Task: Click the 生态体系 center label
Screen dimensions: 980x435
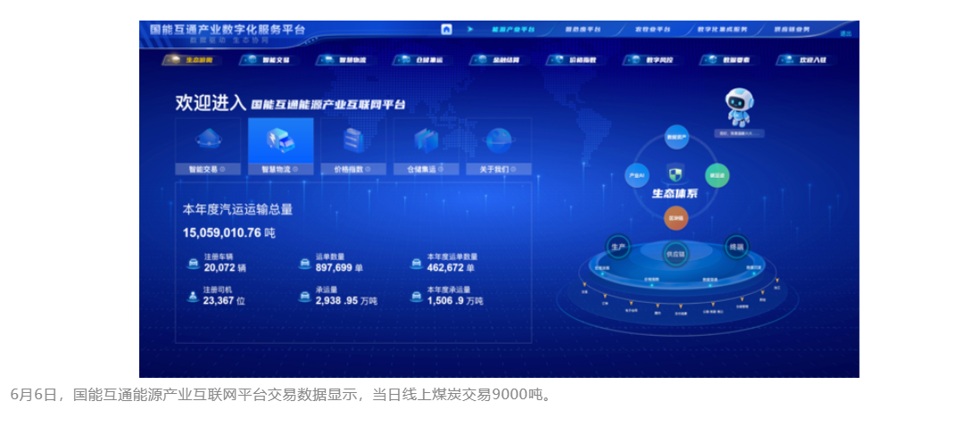Action: click(x=675, y=194)
